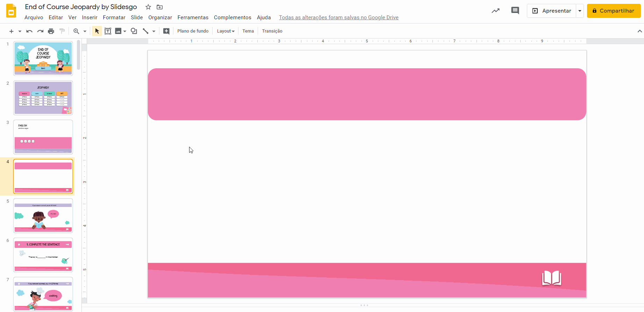The width and height of the screenshot is (644, 312).
Task: Open the Complementos menu
Action: tap(232, 18)
